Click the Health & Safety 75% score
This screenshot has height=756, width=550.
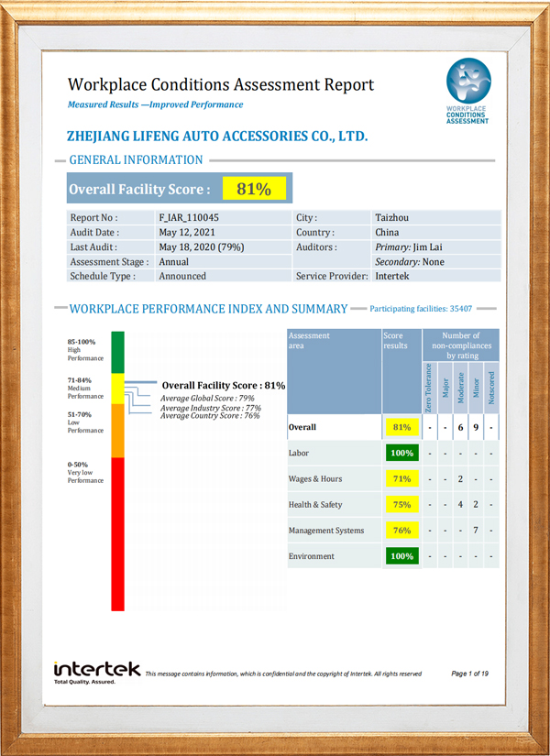point(401,504)
